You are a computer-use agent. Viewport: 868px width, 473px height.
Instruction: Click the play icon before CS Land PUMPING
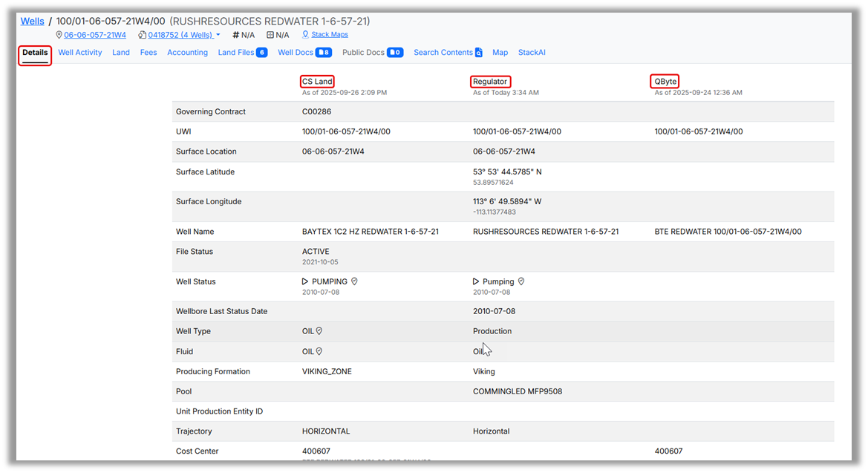[x=305, y=282]
